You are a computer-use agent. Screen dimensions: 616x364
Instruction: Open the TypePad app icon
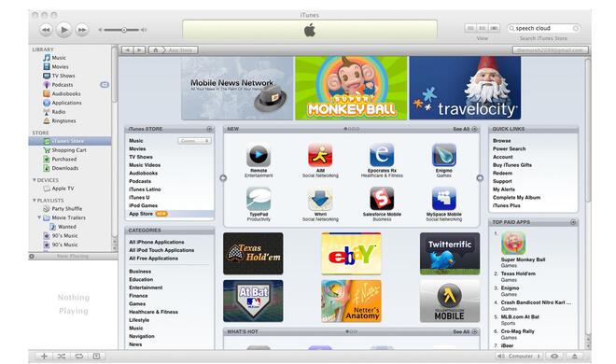click(259, 199)
